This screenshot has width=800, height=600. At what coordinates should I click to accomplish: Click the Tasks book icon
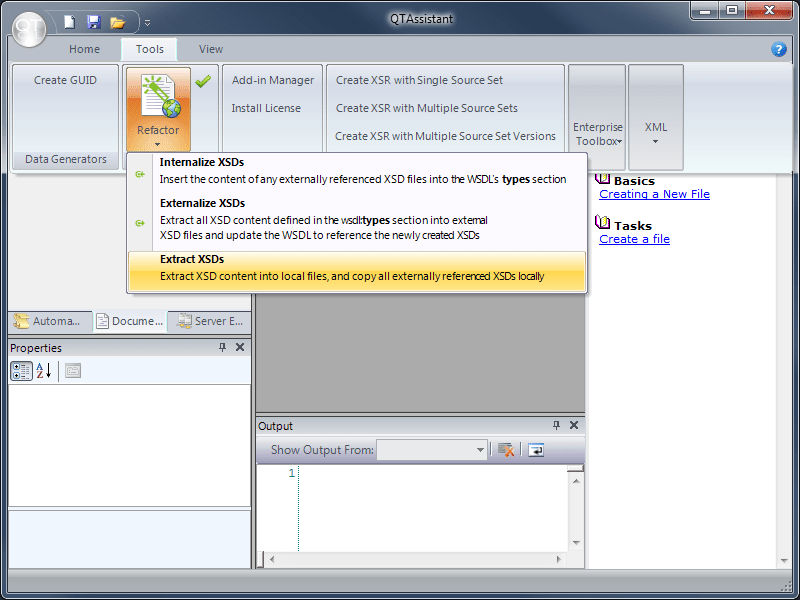click(602, 223)
